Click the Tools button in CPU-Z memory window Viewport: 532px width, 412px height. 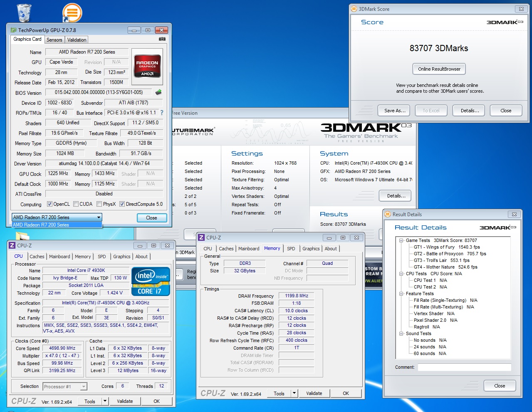tap(279, 393)
